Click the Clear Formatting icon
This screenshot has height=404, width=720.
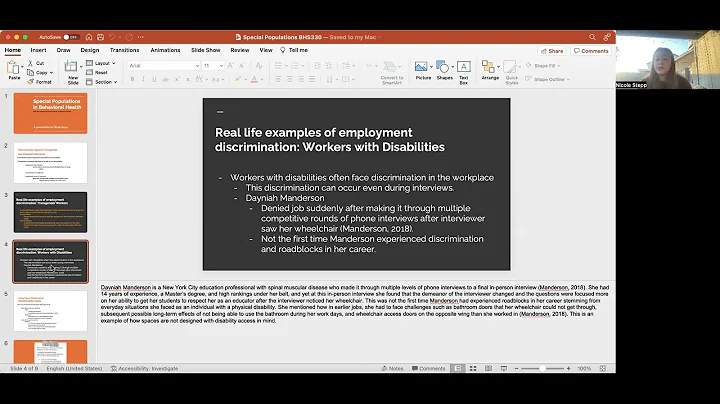(259, 66)
